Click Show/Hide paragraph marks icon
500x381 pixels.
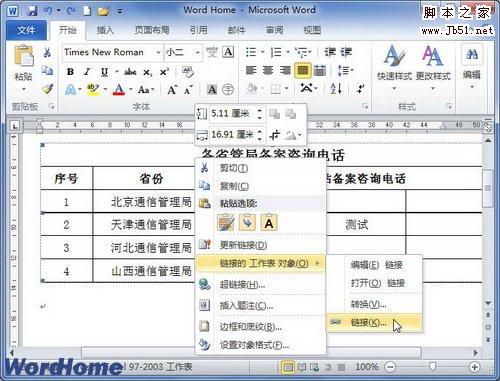(360, 89)
